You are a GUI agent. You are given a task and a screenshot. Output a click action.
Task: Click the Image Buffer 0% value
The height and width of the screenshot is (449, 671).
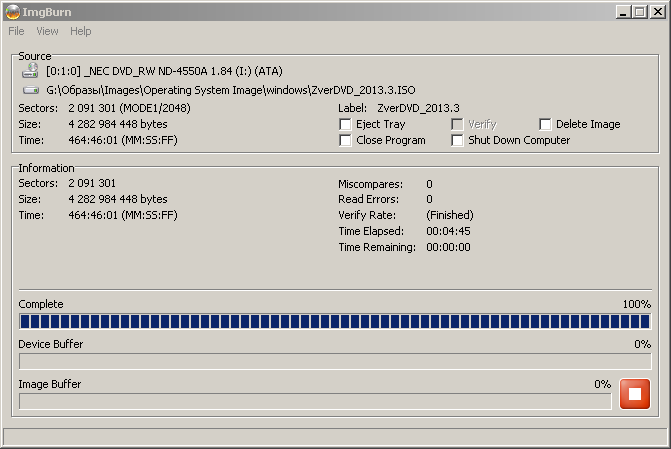603,384
